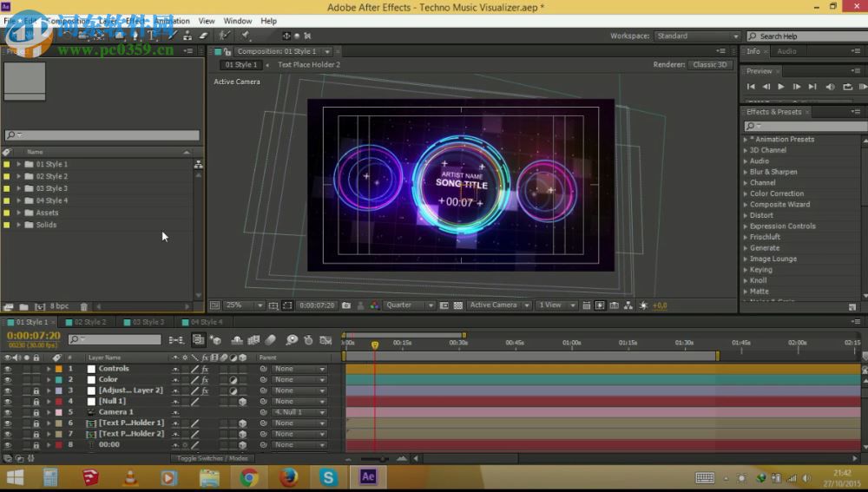
Task: Play the composition in the Preview panel
Action: point(781,87)
